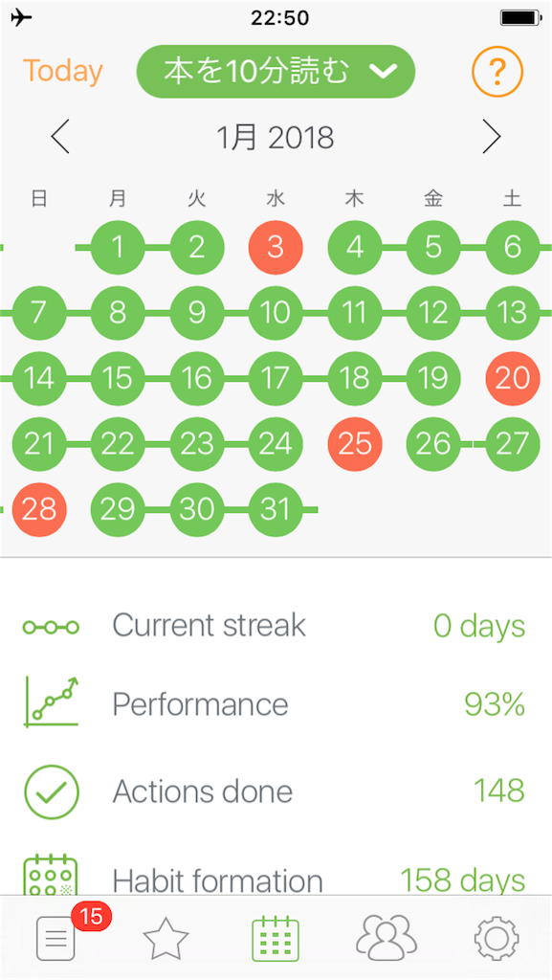Tap the Performance graph icon
The width and height of the screenshot is (552, 980).
click(52, 702)
